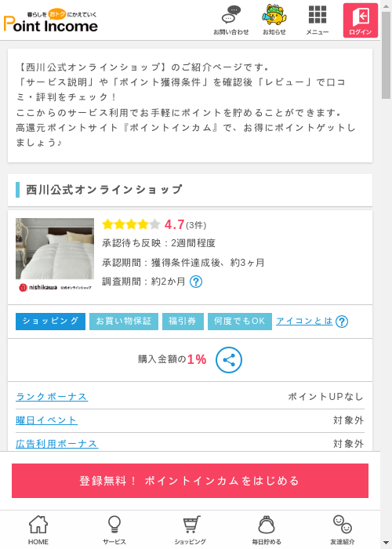Click the blue share icon beside 1%
The height and width of the screenshot is (549, 392).
tap(229, 360)
